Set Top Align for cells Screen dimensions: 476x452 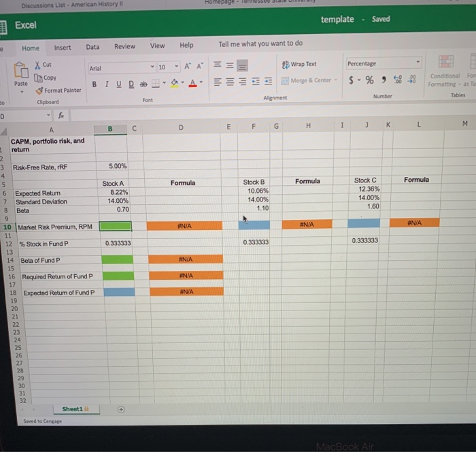pos(218,65)
